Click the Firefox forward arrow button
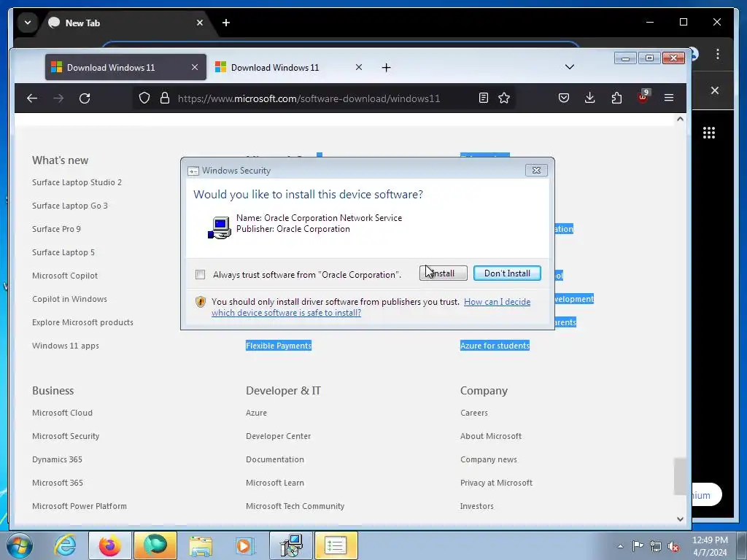 [58, 98]
